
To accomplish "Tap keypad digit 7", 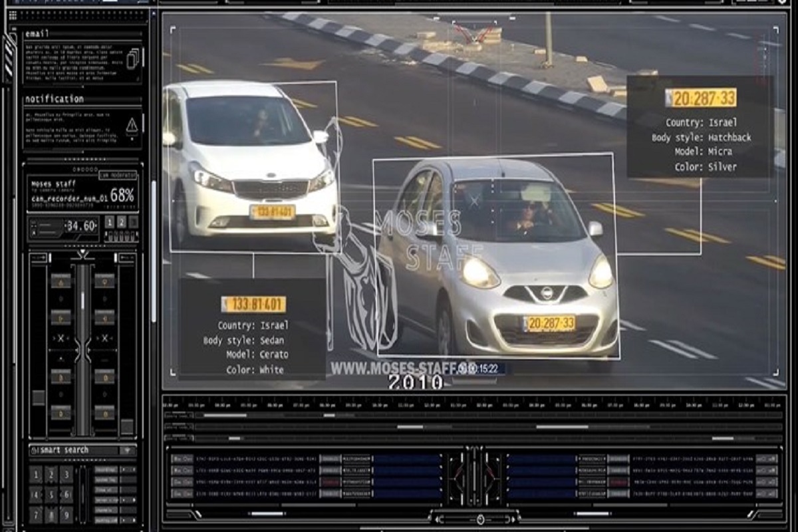I will click(35, 515).
